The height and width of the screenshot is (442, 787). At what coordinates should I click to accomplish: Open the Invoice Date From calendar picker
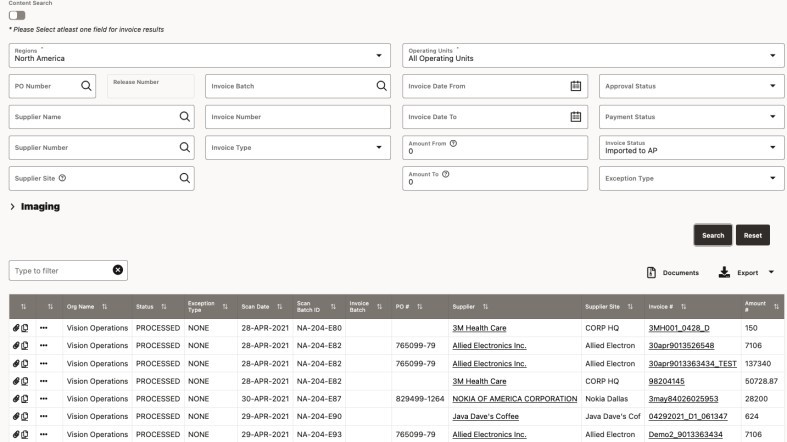575,86
